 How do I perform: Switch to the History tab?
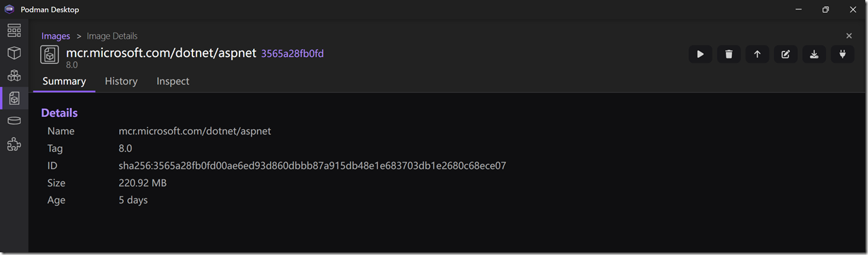(x=121, y=81)
